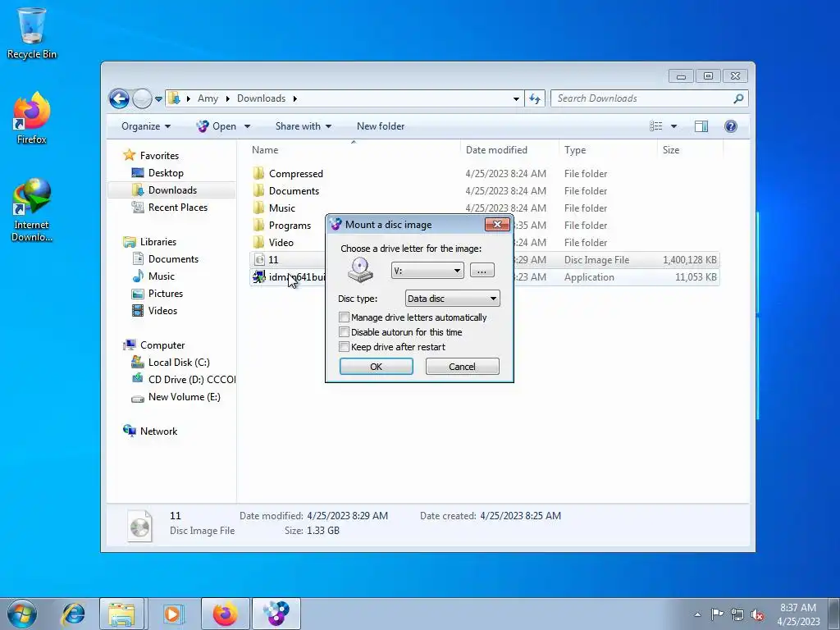Close the Mount a disc image dialog

click(x=497, y=225)
